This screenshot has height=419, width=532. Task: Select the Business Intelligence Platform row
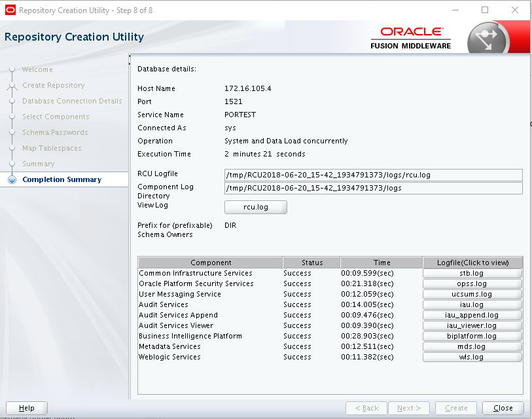330,336
